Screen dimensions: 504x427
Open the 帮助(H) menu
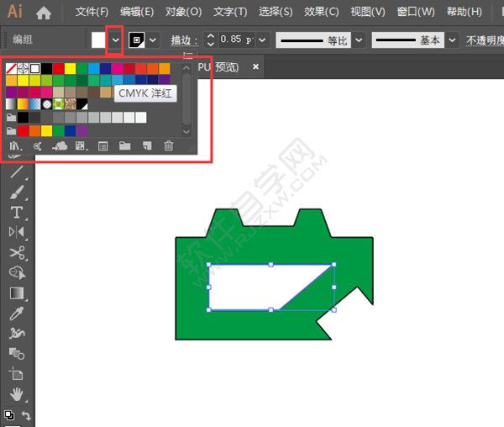465,13
